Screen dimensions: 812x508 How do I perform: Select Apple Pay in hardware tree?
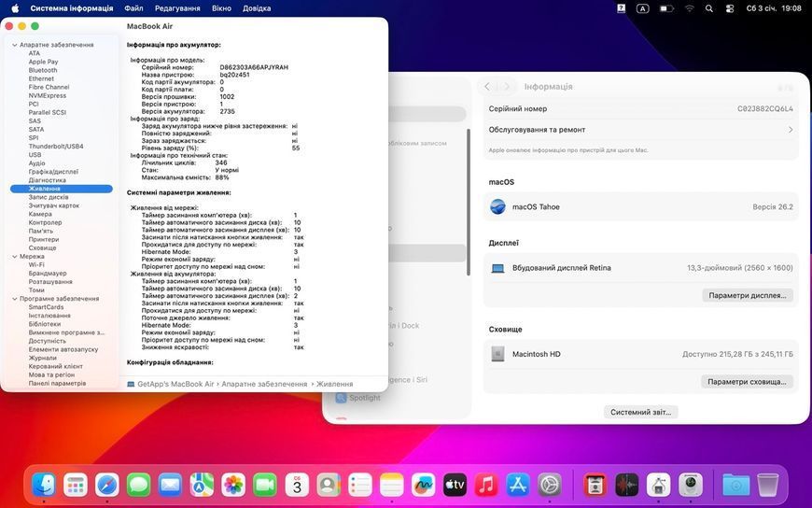[44, 62]
